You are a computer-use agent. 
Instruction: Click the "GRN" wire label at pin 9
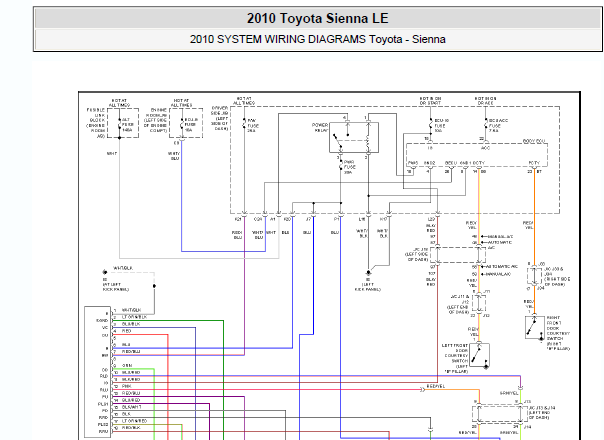point(127,365)
